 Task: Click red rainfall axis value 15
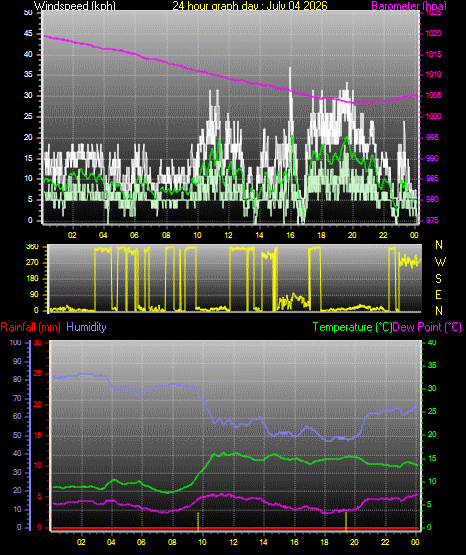(38, 436)
